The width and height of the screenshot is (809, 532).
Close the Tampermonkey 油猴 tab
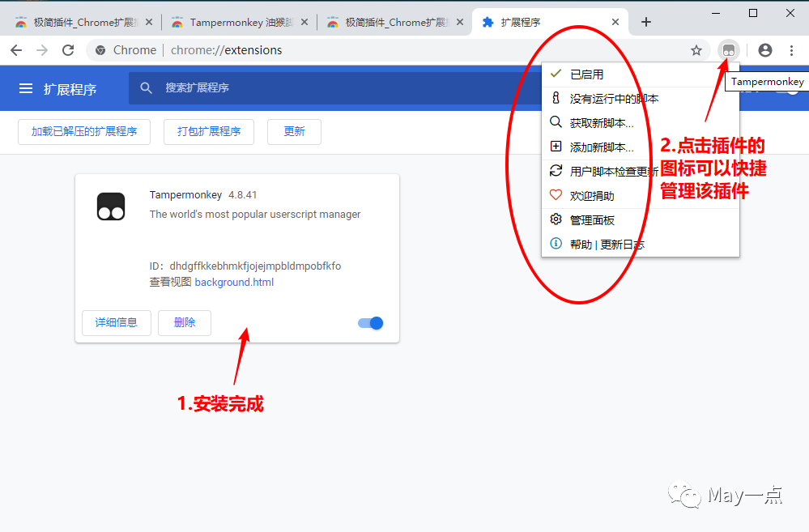coord(304,22)
